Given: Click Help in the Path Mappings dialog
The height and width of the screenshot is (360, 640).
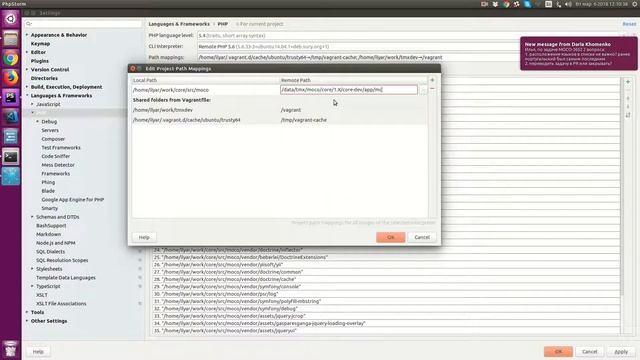Looking at the screenshot, I should (x=144, y=237).
